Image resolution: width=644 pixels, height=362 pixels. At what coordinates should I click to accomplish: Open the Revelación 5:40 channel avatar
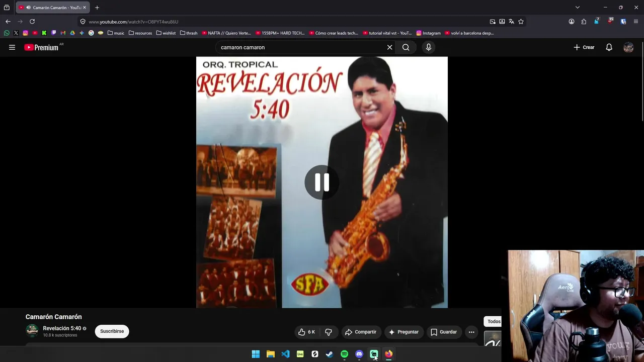[32, 331]
